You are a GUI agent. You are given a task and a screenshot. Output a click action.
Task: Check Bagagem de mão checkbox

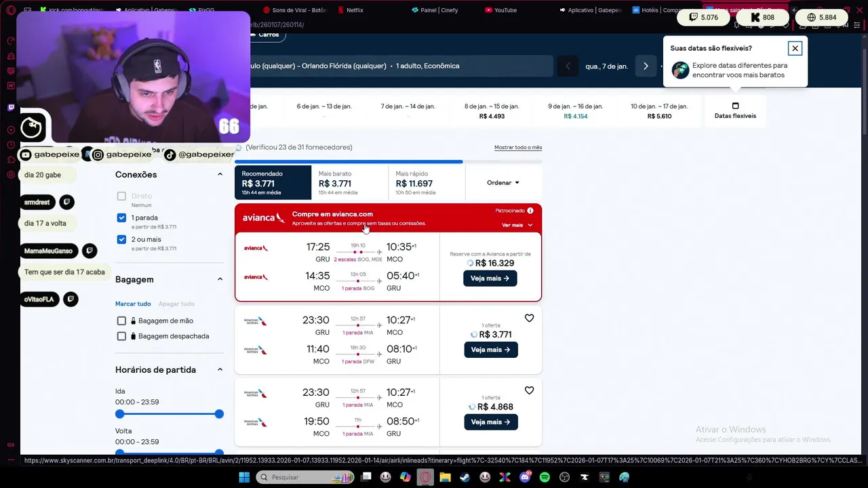[121, 321]
